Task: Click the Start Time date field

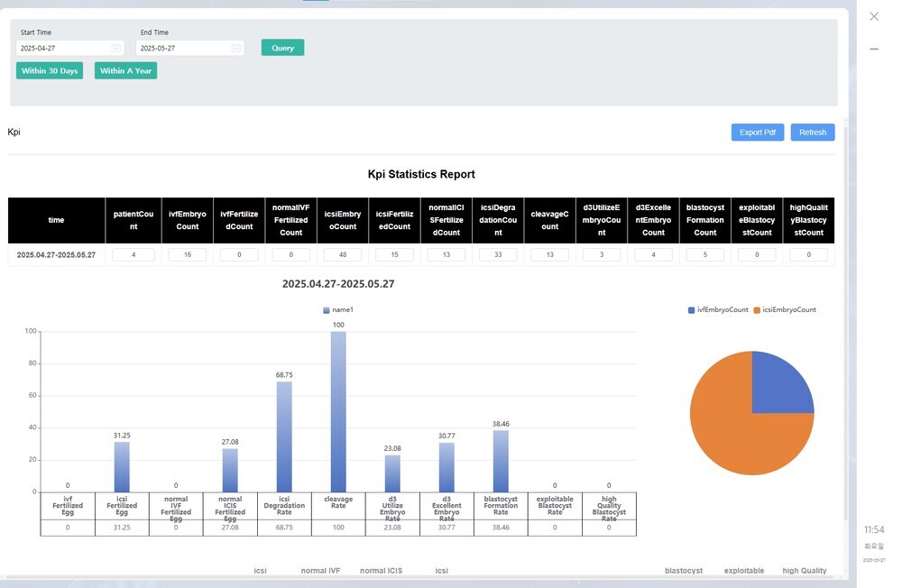Action: 61,48
